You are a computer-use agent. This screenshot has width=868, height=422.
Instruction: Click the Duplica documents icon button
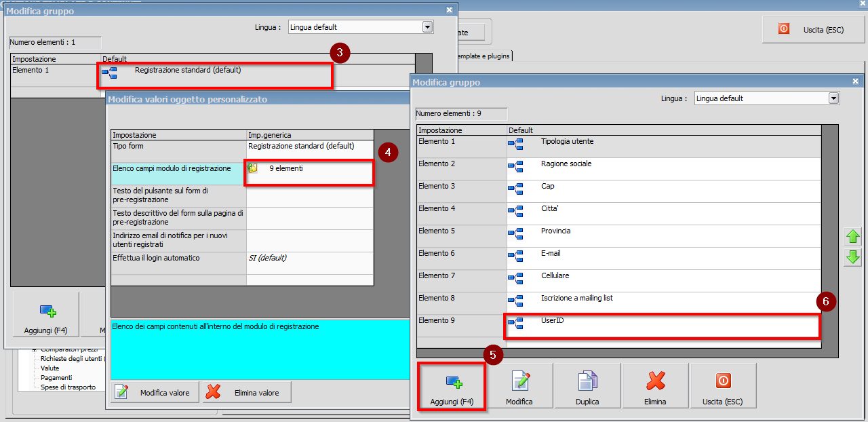(587, 387)
